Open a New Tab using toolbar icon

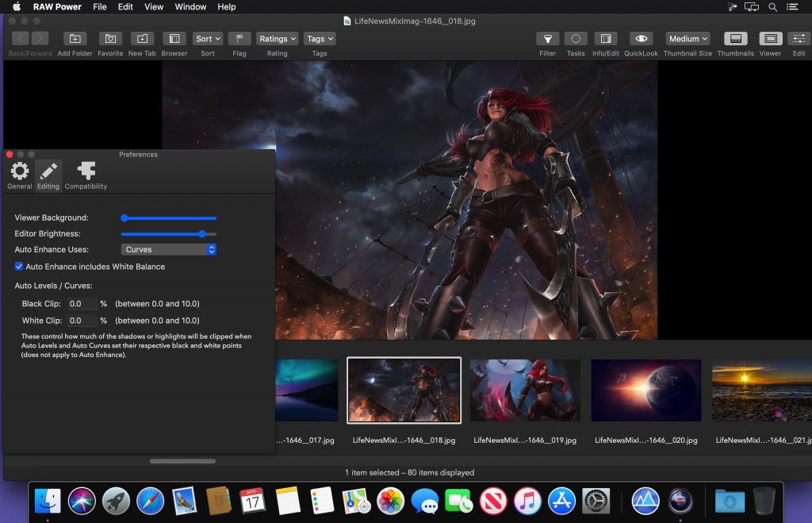point(142,39)
